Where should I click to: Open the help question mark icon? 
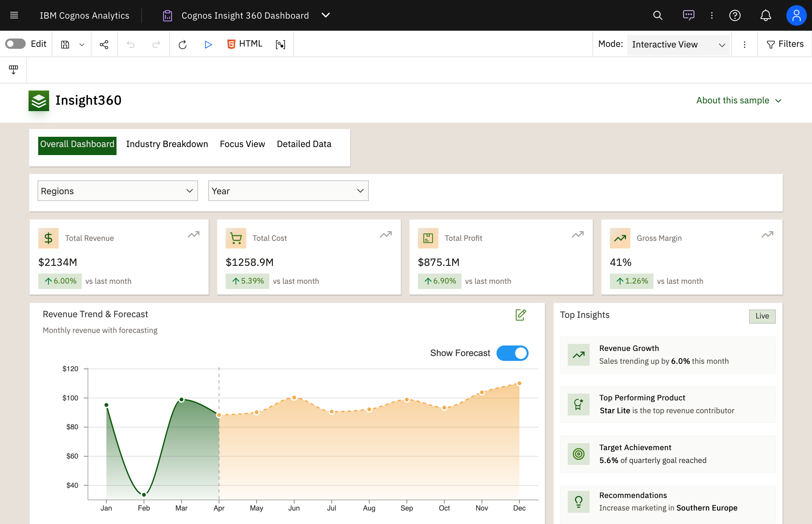735,15
